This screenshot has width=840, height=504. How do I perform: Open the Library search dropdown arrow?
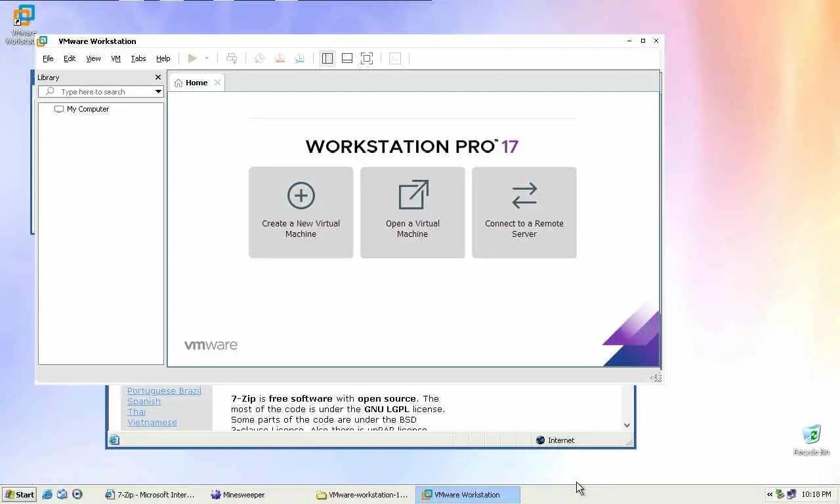[158, 92]
